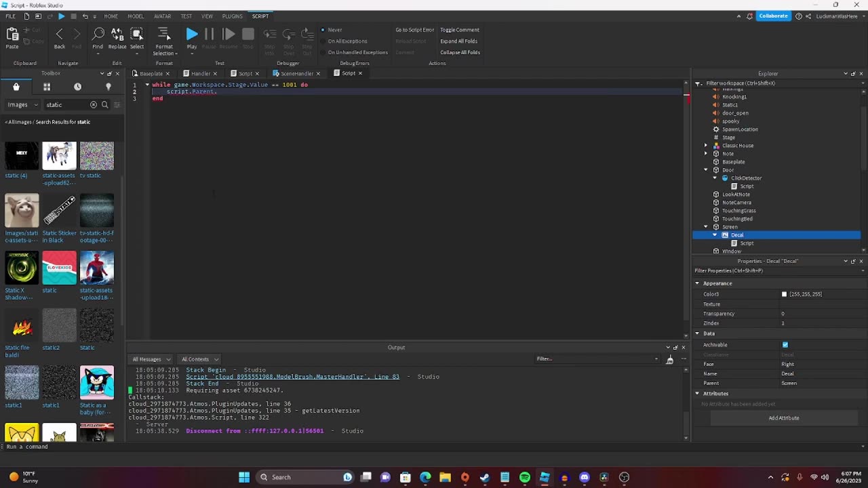Open Toolbox Recent tab (clock icon)
This screenshot has height=488, width=868.
(x=77, y=87)
